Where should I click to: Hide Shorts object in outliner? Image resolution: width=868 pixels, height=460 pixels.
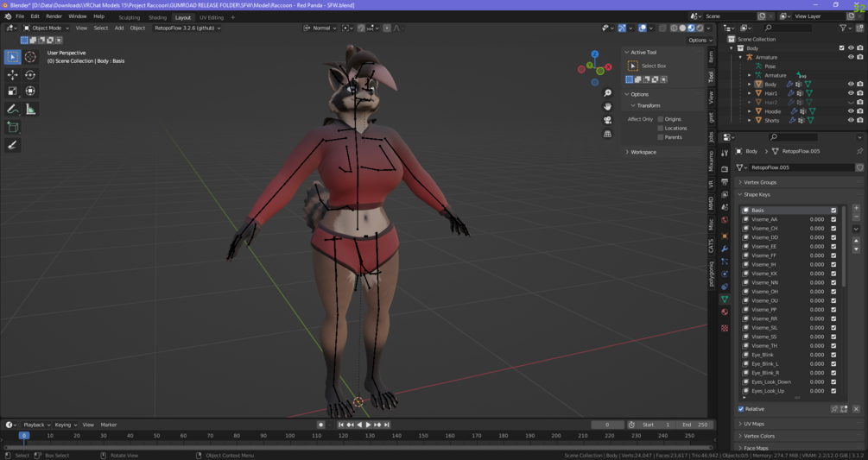[851, 120]
